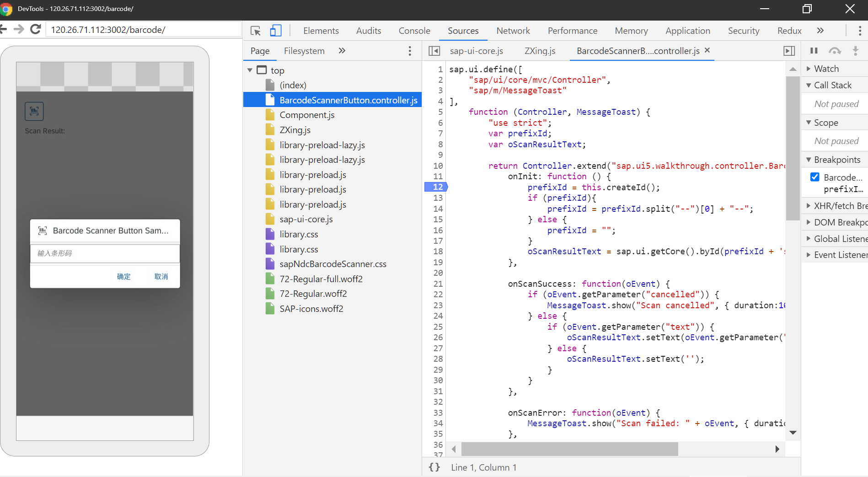Switch to ZXing.js editor tab
Image resolution: width=868 pixels, height=477 pixels.
[x=540, y=51]
